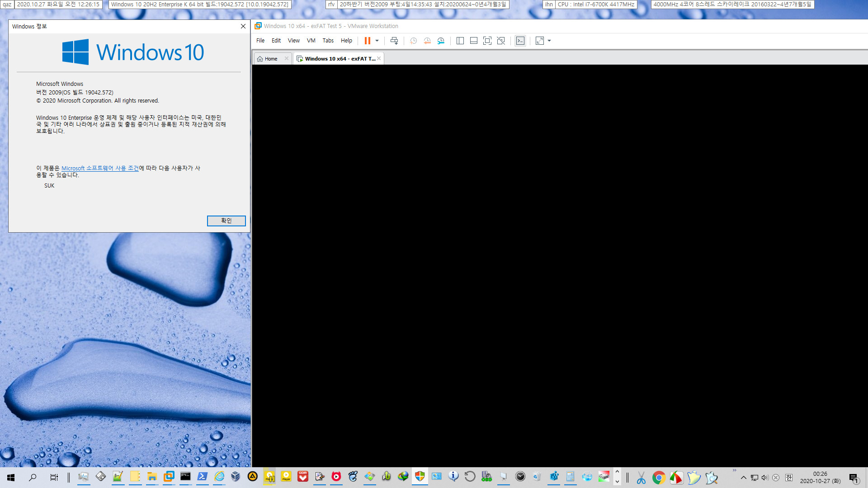Toggle the Korean IME 한 indicator
The width and height of the screenshot is (868, 488).
tap(789, 478)
